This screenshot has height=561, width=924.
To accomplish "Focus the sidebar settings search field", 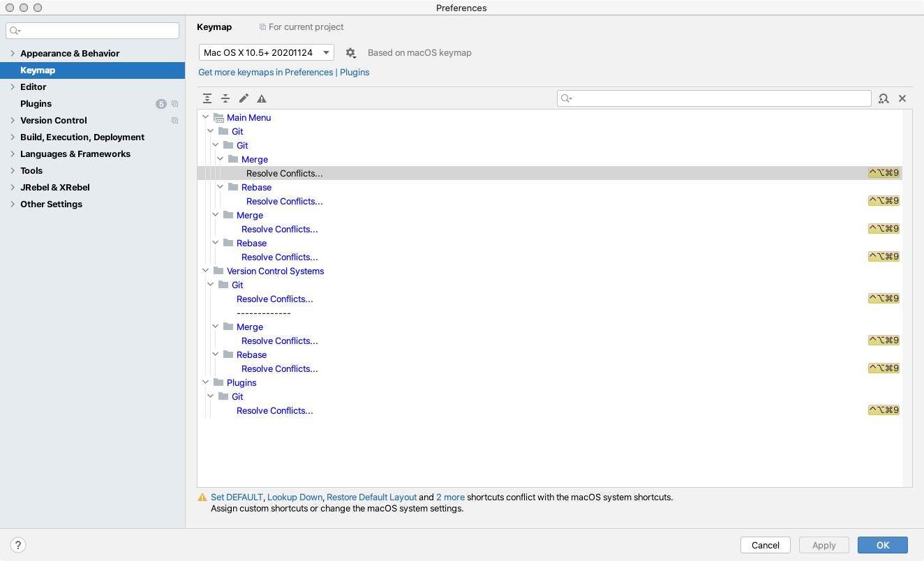I will [93, 31].
